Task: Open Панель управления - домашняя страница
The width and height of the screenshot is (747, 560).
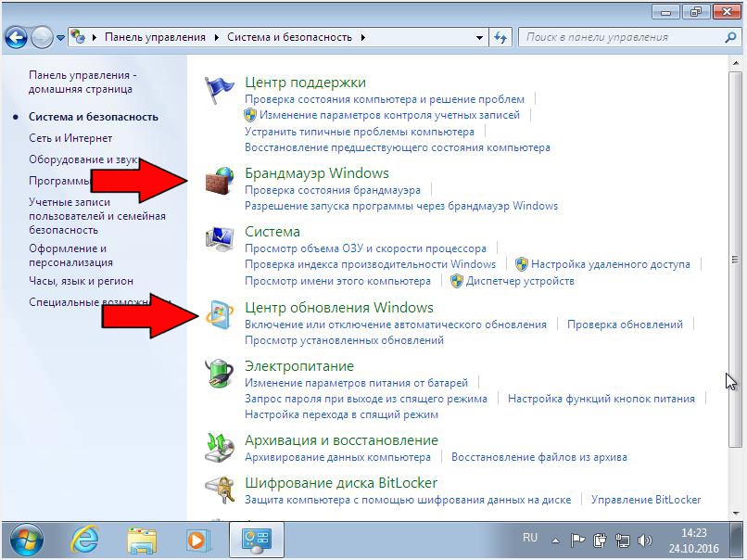Action: coord(82,82)
